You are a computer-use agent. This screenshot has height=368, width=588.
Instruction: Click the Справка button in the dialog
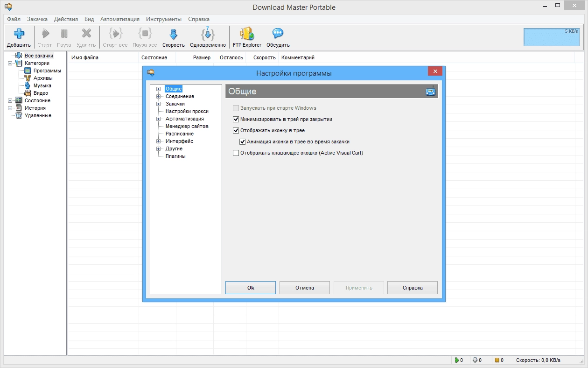[x=413, y=288]
